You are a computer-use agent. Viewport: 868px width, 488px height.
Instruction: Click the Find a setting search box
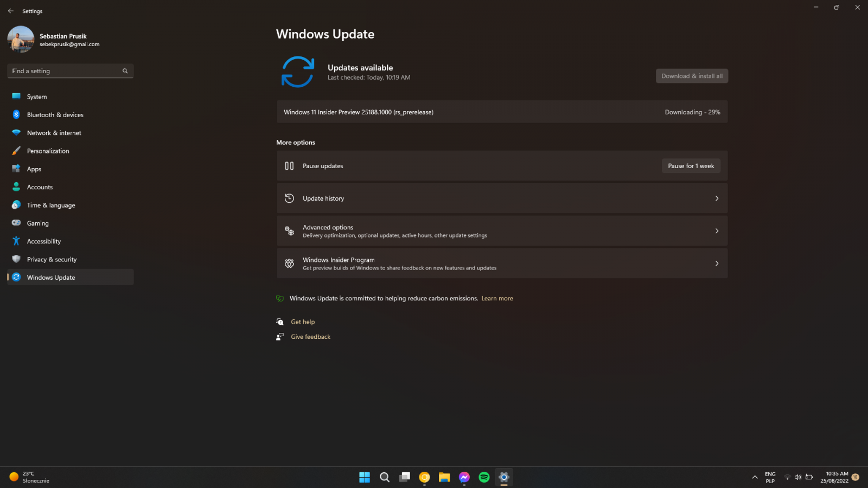[x=69, y=70]
